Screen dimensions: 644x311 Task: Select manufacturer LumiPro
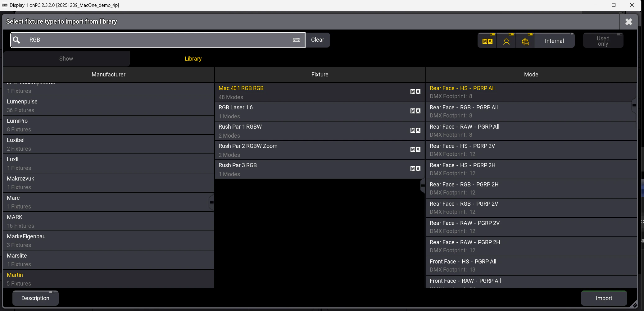[x=109, y=125]
